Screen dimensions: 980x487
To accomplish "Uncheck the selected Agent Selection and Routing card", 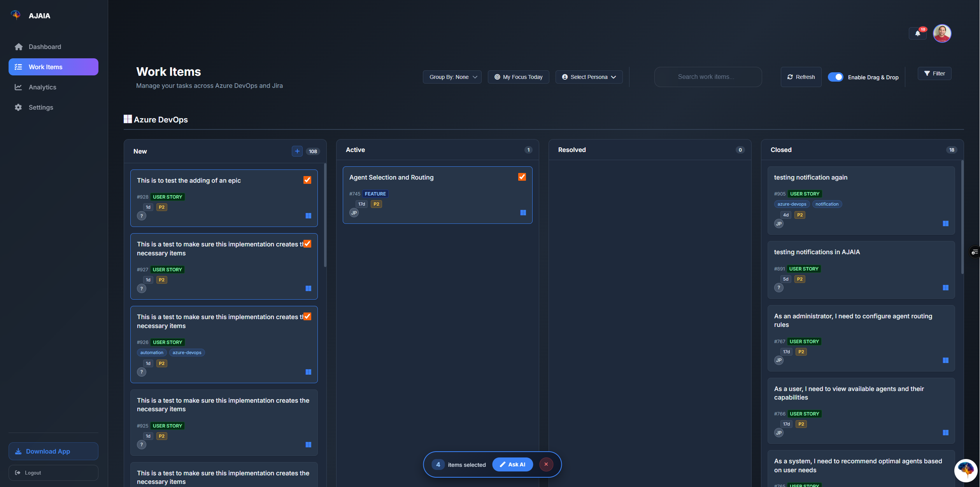I will pos(522,177).
